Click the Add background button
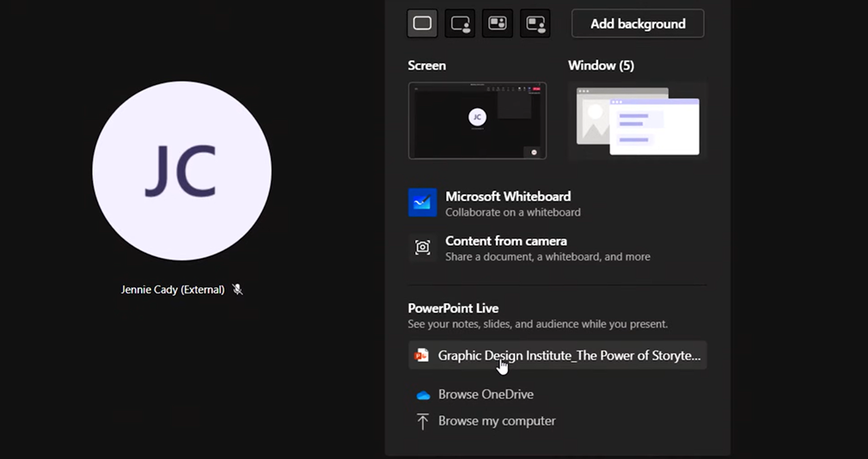 (x=638, y=23)
